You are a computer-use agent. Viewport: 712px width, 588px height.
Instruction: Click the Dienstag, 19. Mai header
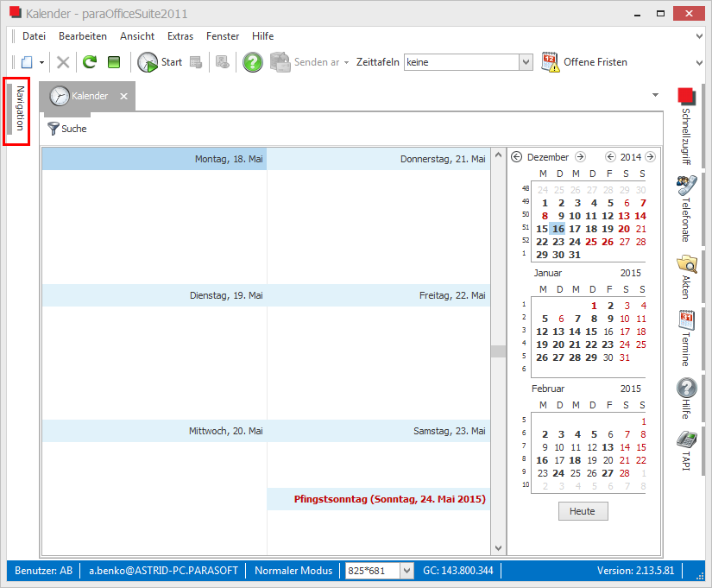click(x=154, y=295)
